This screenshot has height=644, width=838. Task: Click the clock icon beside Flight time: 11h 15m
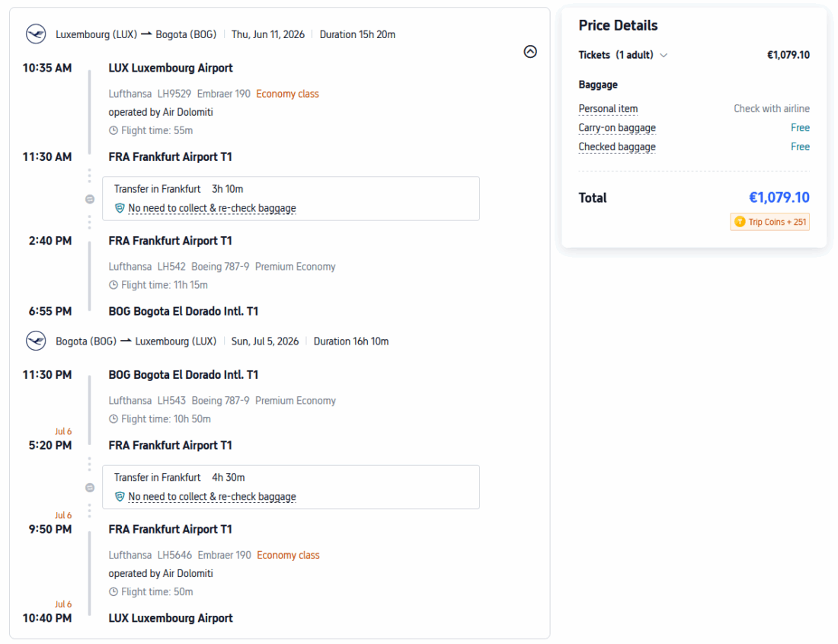coord(114,285)
